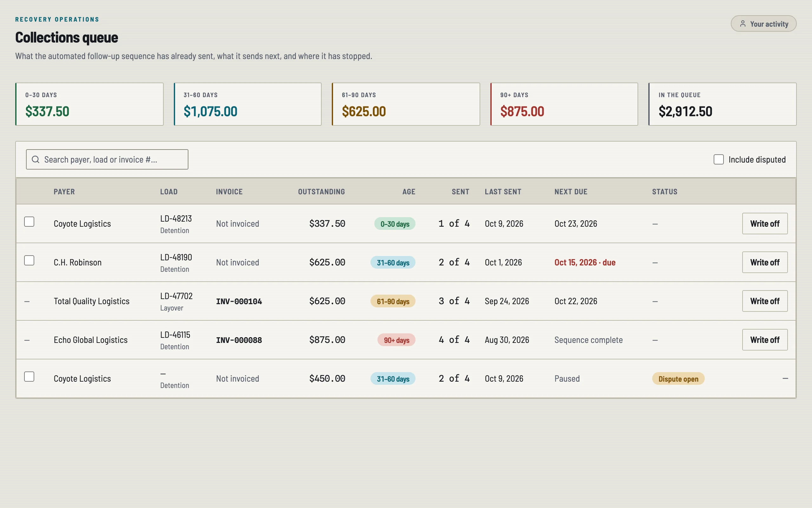Sort by the Age column header
Screen dimensions: 812x508
point(409,191)
